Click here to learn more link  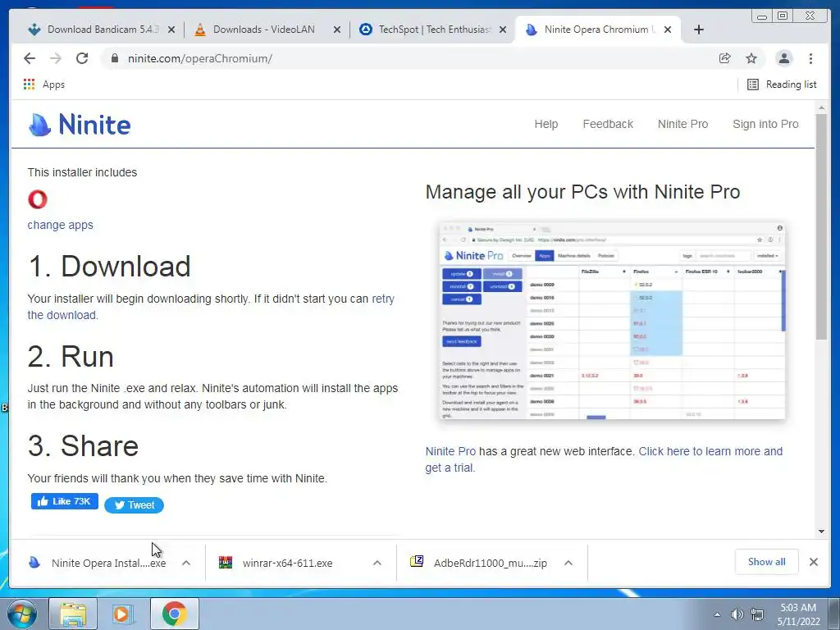pos(604,459)
